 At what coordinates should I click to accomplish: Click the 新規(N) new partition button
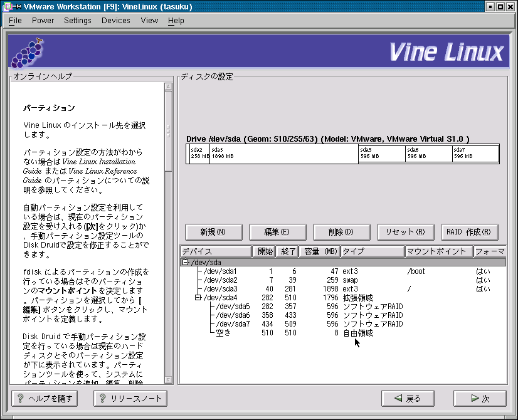tap(213, 232)
